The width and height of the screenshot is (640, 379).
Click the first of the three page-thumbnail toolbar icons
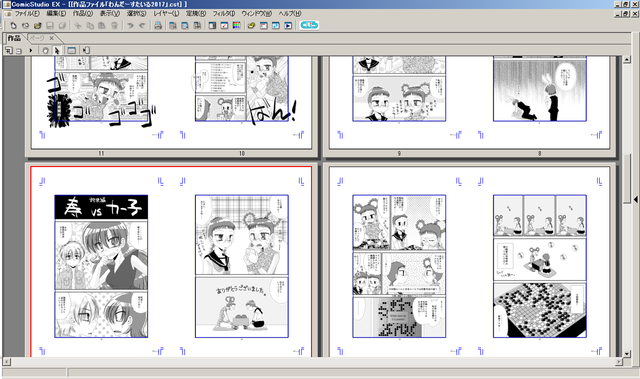[173, 26]
